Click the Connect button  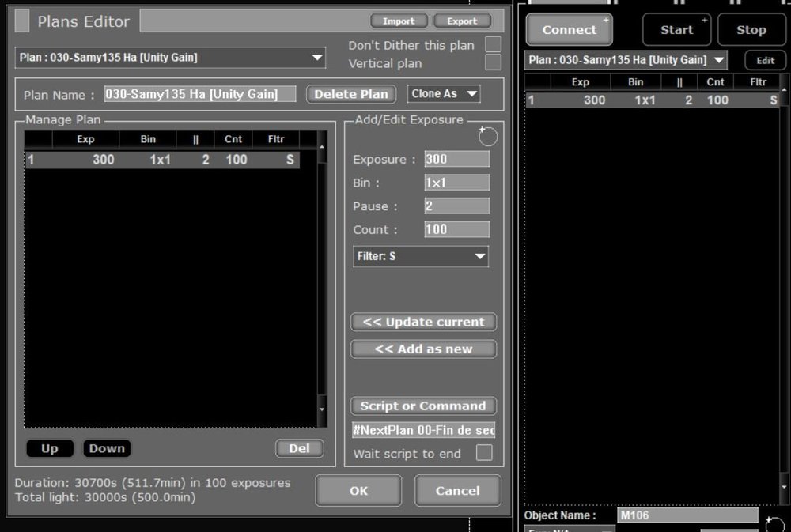coord(569,30)
